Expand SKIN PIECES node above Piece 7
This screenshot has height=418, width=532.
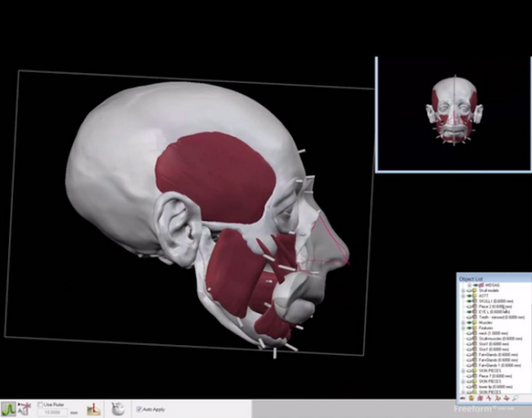click(462, 370)
